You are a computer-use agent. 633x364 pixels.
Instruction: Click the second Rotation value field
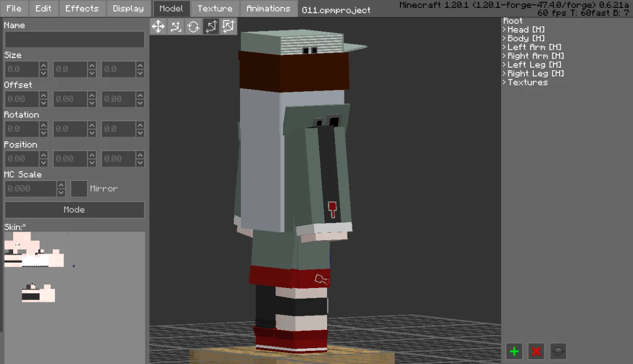(70, 129)
